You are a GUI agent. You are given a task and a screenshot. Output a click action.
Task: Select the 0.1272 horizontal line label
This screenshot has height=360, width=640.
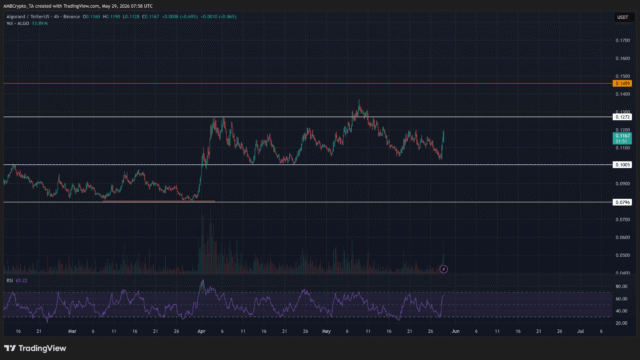(622, 117)
